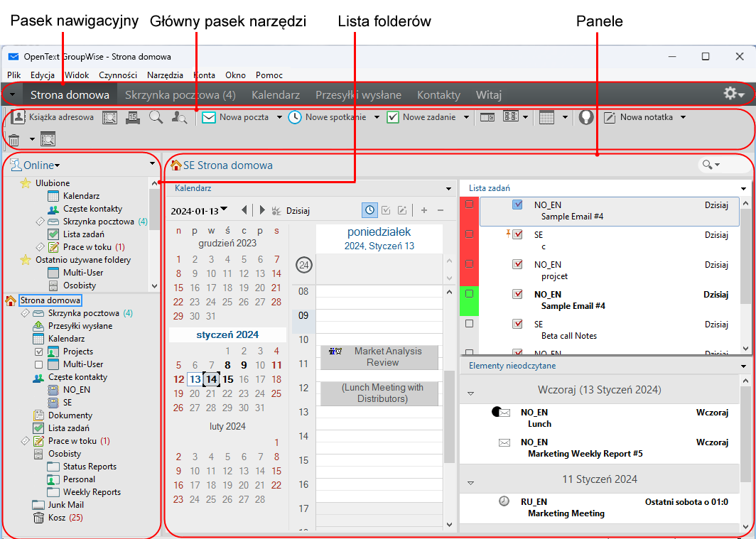Screen dimensions: 756x539
Task: Click the Nowe zadanie task icon
Action: coord(393,118)
